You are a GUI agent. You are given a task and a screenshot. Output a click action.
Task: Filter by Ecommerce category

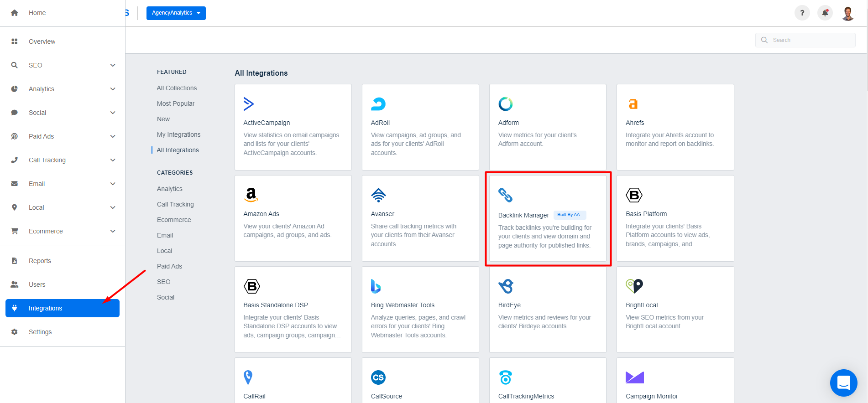[174, 220]
